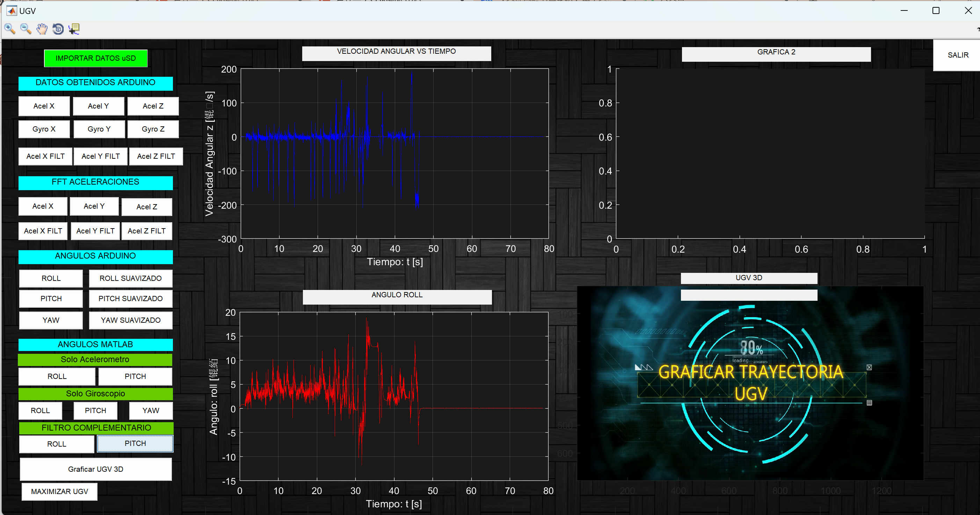980x515 pixels.
Task: Select the highlighted PITCH button under FILTRO COMPLEMENTARIO
Action: 135,443
